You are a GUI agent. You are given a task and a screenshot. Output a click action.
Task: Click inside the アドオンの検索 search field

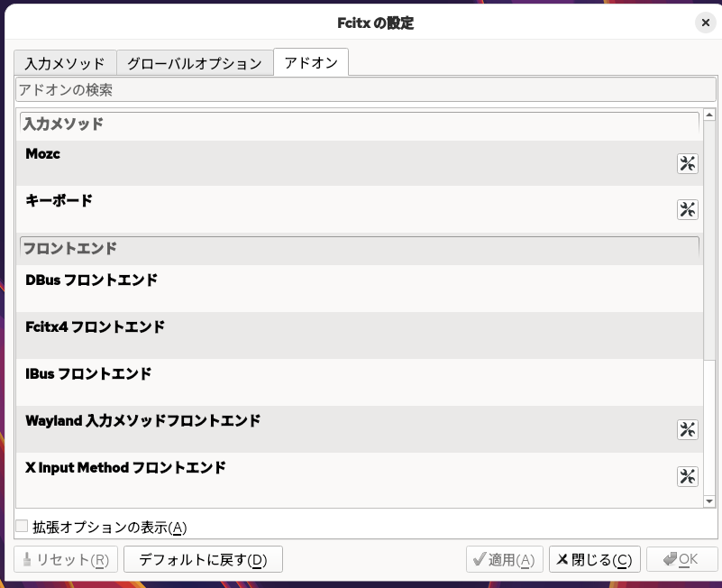coord(361,88)
